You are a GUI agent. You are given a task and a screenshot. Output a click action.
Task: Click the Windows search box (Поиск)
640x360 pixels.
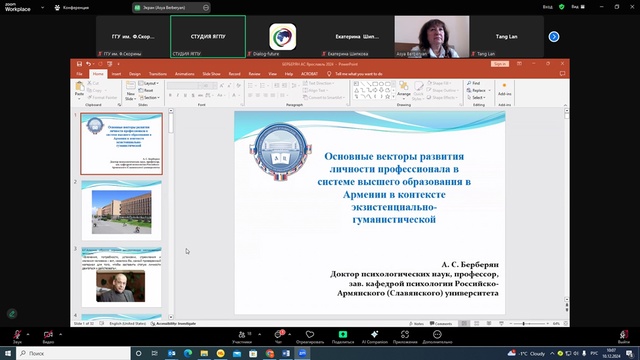pos(73,353)
